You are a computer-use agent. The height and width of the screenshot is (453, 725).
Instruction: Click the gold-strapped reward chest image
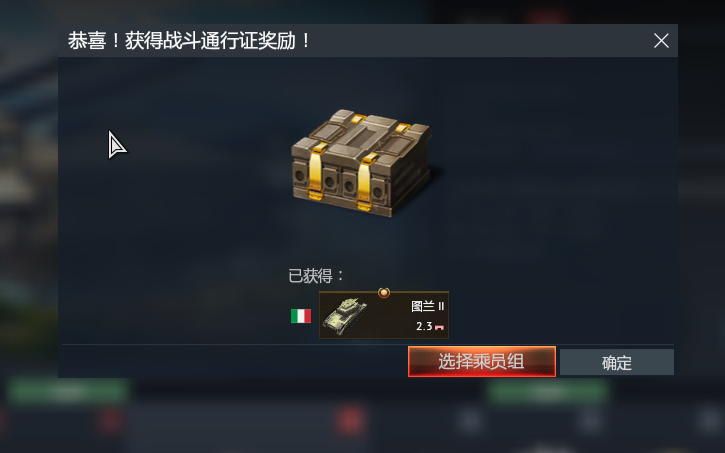362,162
